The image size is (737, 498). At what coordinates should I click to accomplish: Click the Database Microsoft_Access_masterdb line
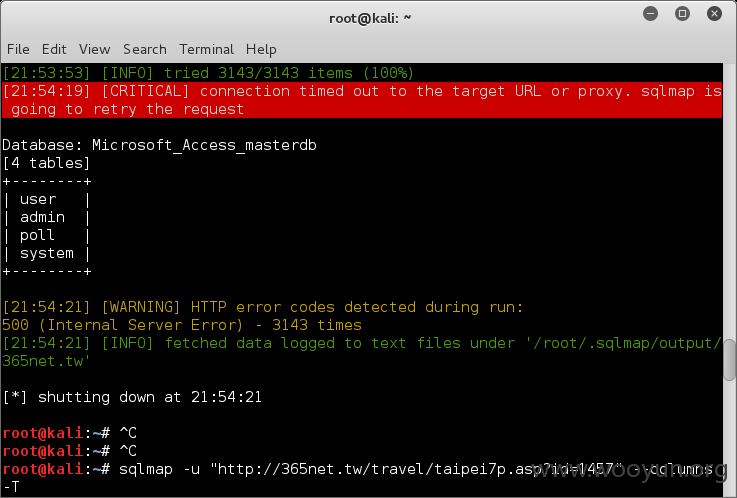(159, 145)
